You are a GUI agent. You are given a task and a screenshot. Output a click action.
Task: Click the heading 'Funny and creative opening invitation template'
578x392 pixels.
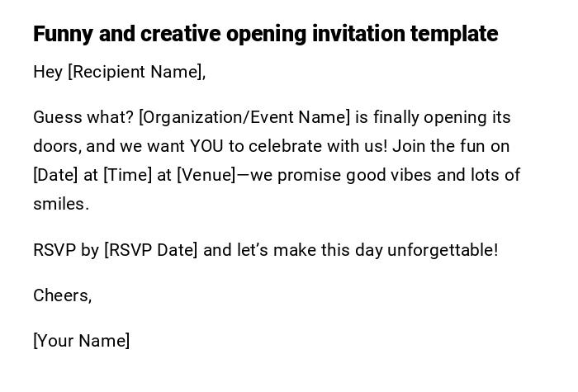pyautogui.click(x=265, y=34)
